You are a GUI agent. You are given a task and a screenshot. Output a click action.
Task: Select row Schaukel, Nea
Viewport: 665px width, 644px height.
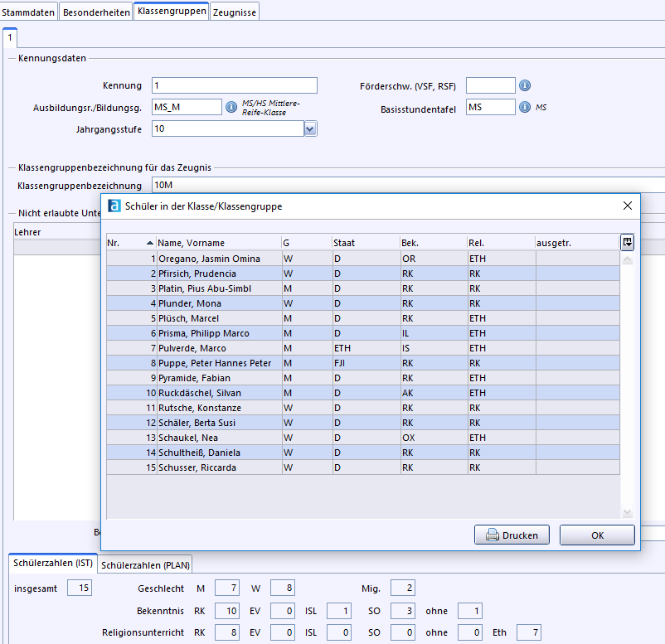tap(363, 438)
